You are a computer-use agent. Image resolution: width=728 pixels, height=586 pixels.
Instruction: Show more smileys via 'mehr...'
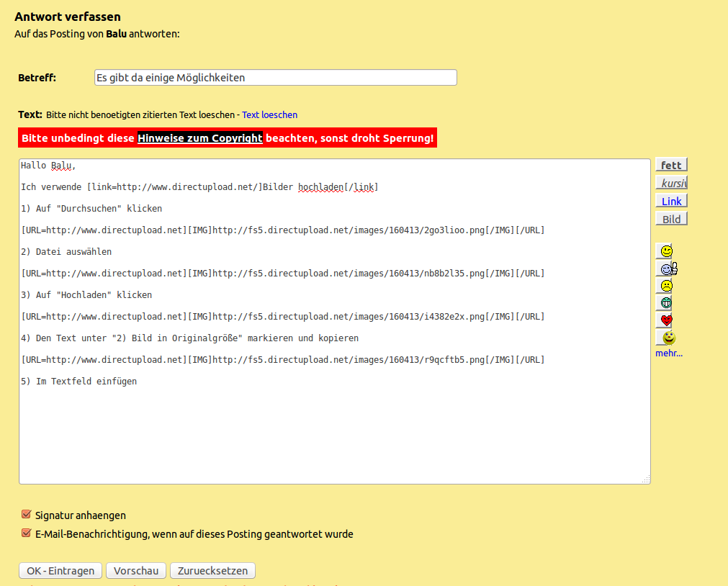pyautogui.click(x=668, y=353)
